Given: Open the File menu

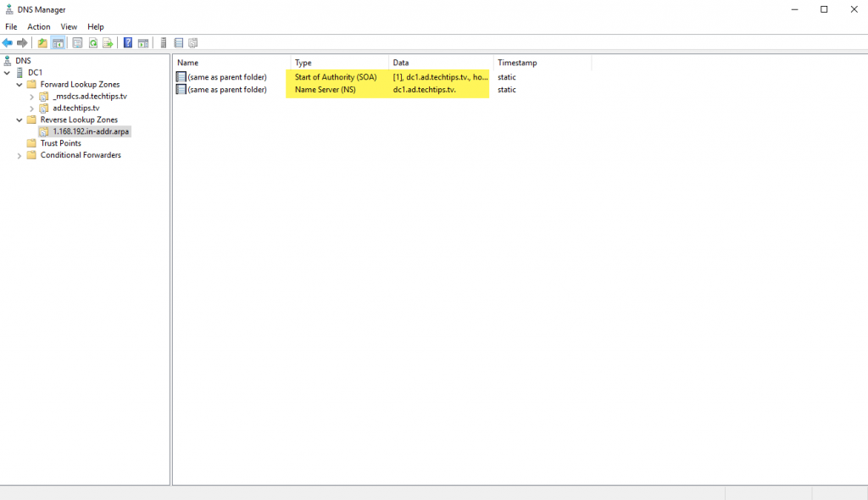Looking at the screenshot, I should point(11,26).
